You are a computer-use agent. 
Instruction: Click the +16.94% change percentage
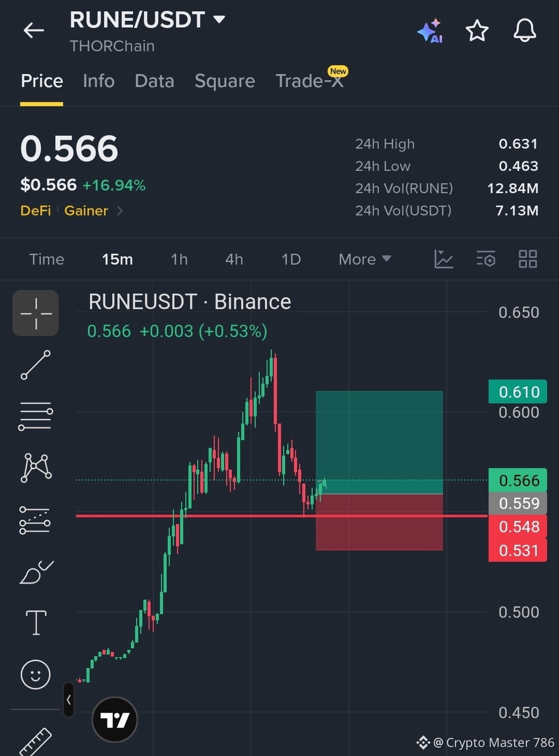tap(114, 185)
